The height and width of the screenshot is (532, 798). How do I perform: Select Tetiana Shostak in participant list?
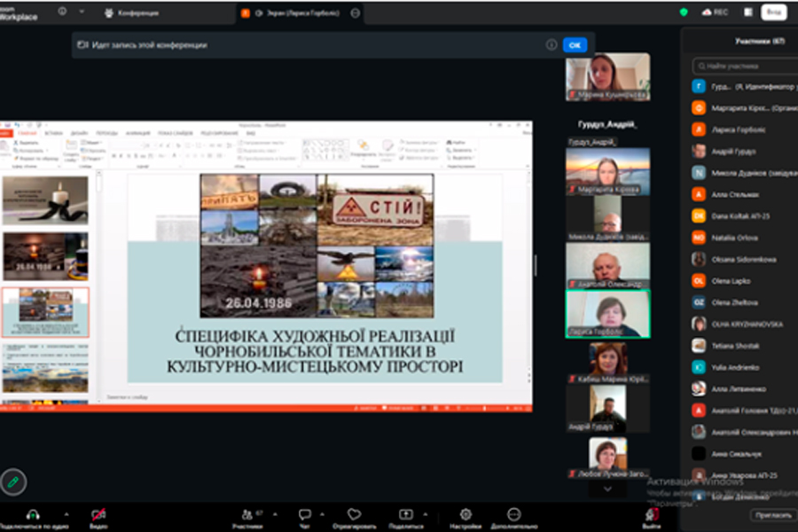point(745,346)
